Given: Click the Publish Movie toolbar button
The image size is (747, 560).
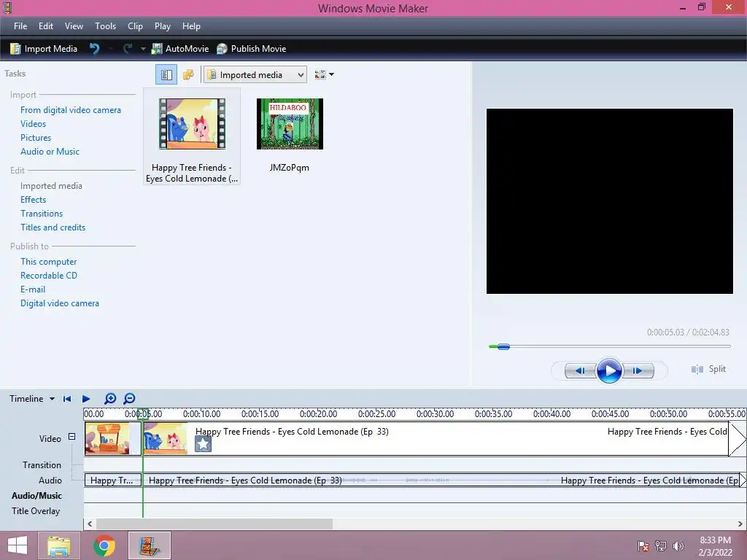Looking at the screenshot, I should (x=251, y=49).
